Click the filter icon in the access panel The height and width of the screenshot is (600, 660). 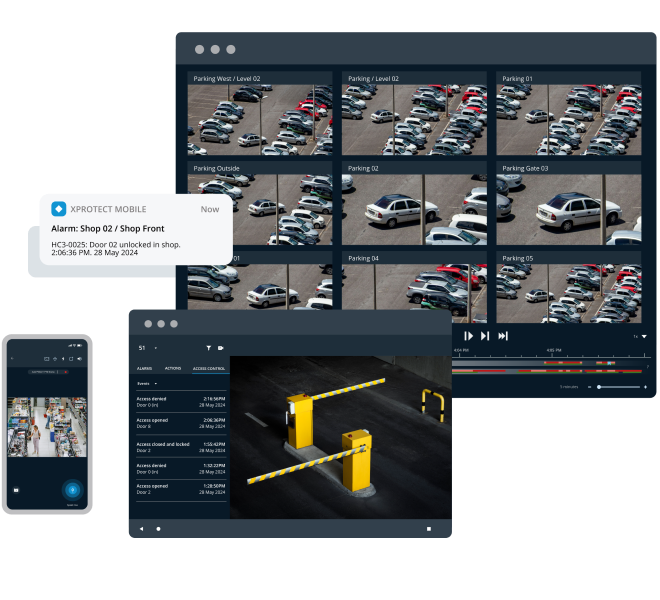click(x=208, y=348)
